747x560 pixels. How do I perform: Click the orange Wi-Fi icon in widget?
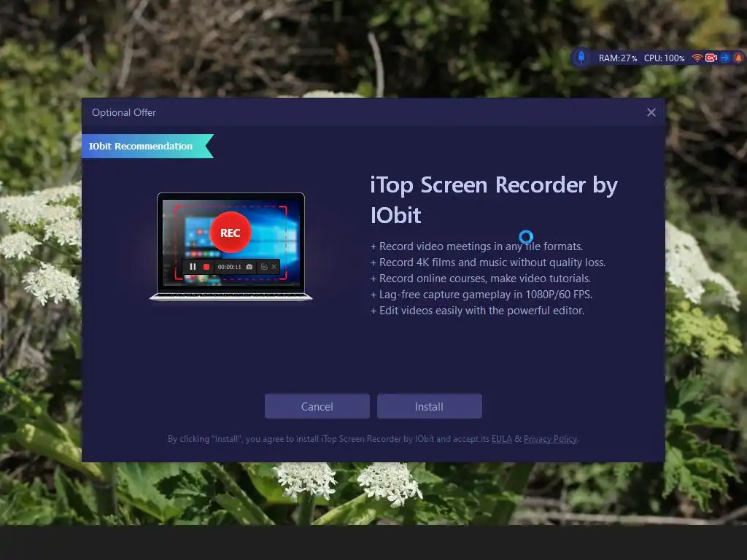coord(697,58)
